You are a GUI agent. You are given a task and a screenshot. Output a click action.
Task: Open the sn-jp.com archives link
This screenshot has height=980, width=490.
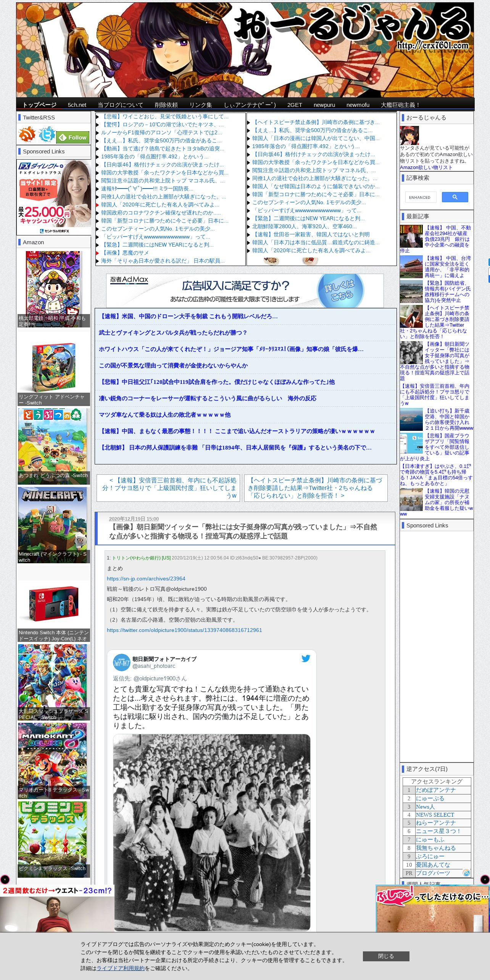click(146, 579)
